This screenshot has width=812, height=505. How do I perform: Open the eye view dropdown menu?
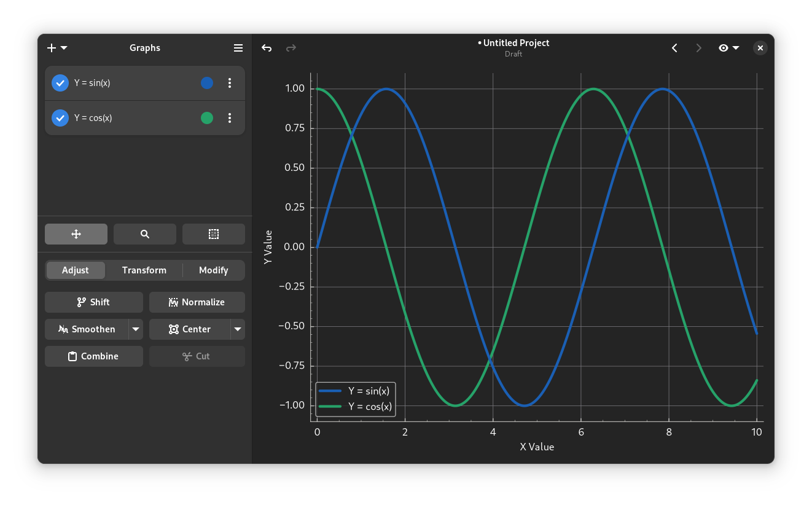728,48
